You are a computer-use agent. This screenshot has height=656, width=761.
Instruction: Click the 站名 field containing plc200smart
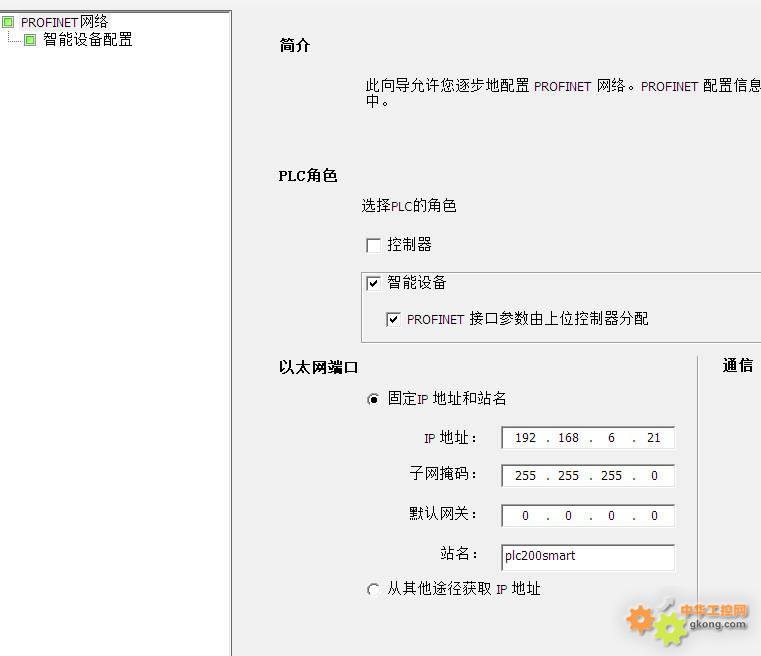click(588, 556)
